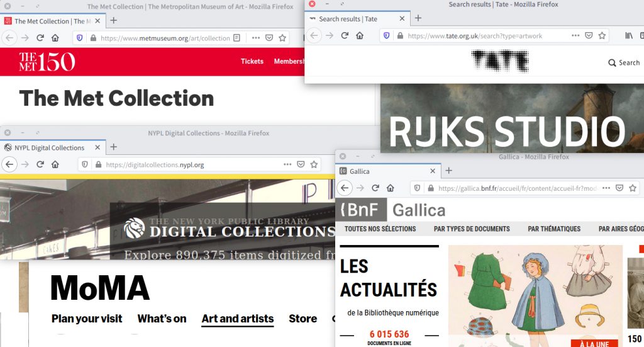
Task: Reload the Tate search results page
Action: coord(345,35)
